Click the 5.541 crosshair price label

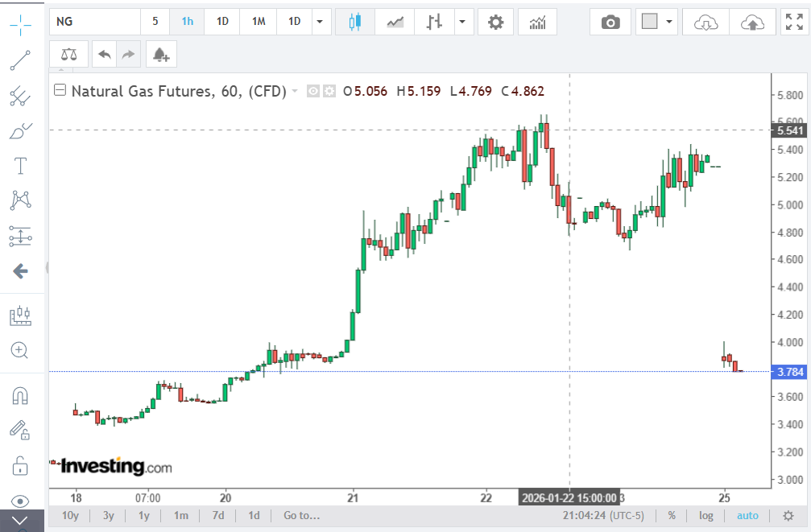[788, 130]
